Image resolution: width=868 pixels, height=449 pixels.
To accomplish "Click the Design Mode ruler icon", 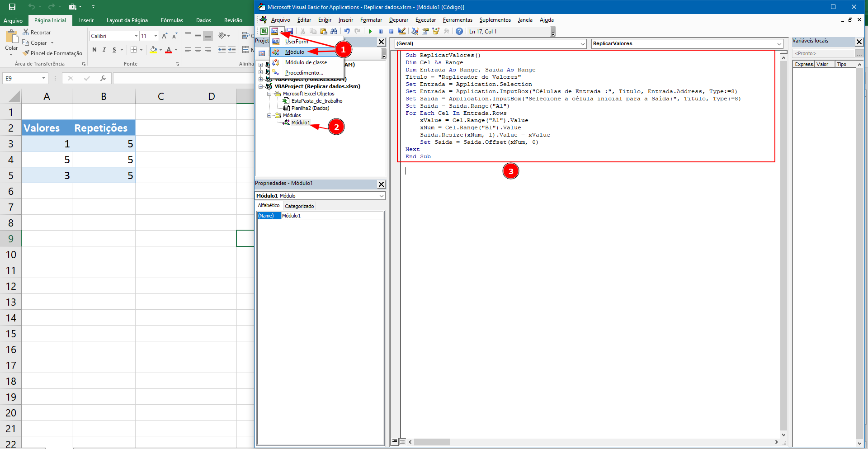I will pyautogui.click(x=402, y=31).
